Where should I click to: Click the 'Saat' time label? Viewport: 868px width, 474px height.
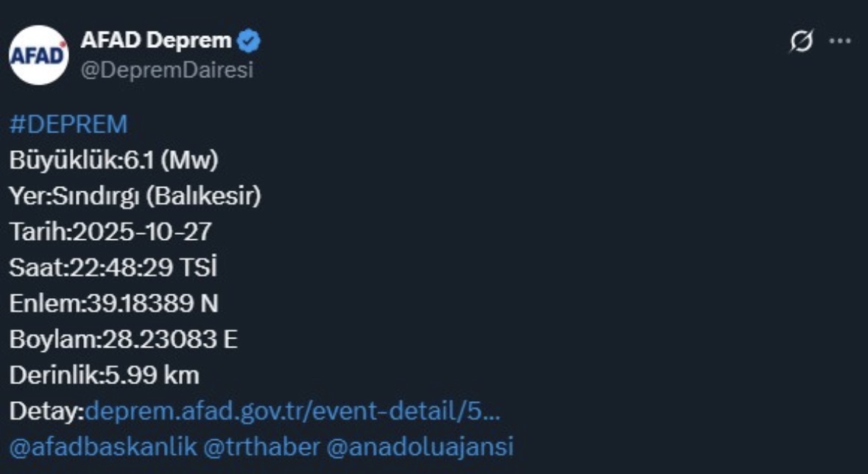pyautogui.click(x=38, y=268)
